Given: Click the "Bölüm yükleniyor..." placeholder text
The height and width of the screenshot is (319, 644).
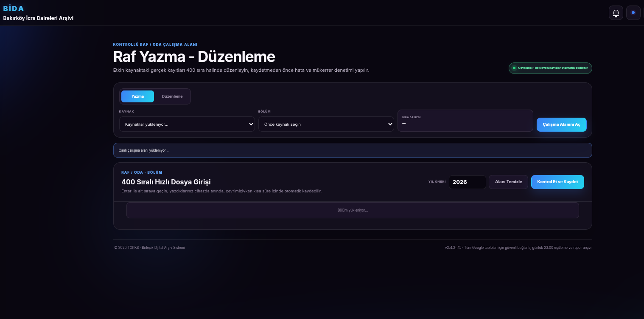Looking at the screenshot, I should click(x=353, y=210).
